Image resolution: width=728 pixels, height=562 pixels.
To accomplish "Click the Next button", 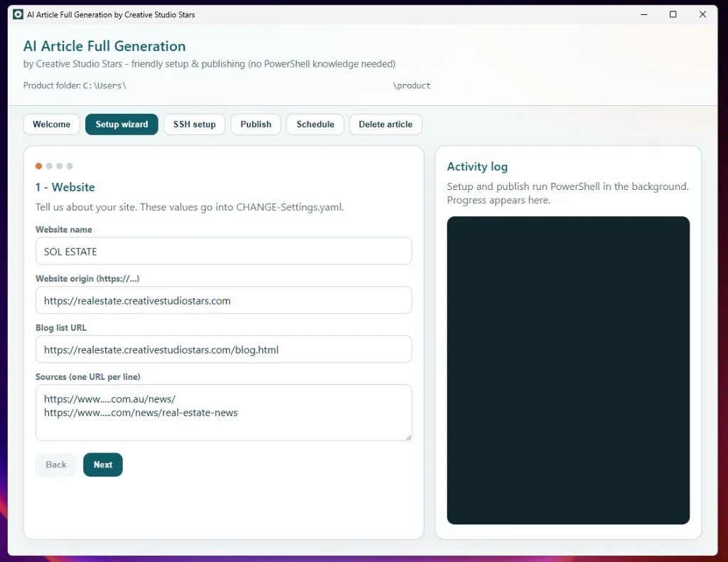I will (x=103, y=465).
